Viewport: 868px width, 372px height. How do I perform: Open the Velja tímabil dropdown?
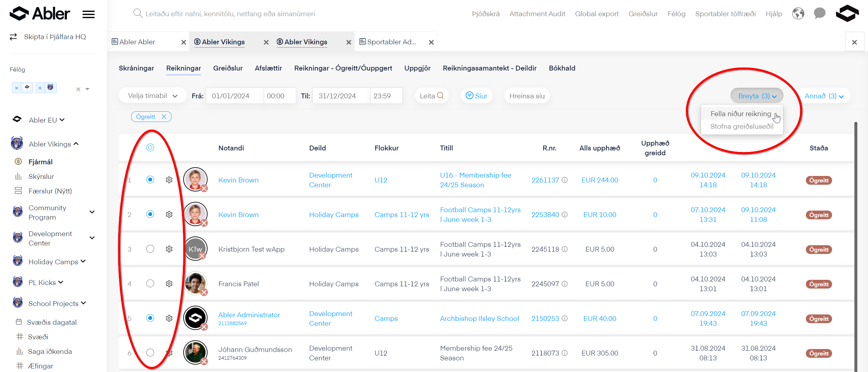[x=152, y=96]
